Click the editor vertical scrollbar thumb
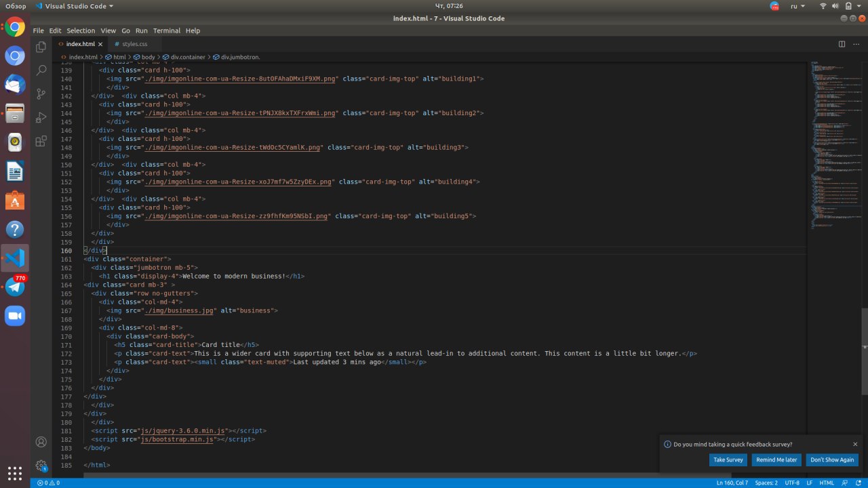This screenshot has height=488, width=868. click(x=865, y=351)
